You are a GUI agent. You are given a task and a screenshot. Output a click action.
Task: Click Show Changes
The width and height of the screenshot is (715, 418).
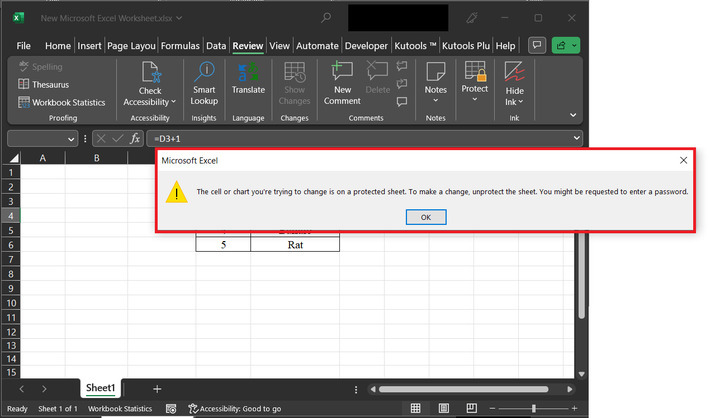[295, 84]
